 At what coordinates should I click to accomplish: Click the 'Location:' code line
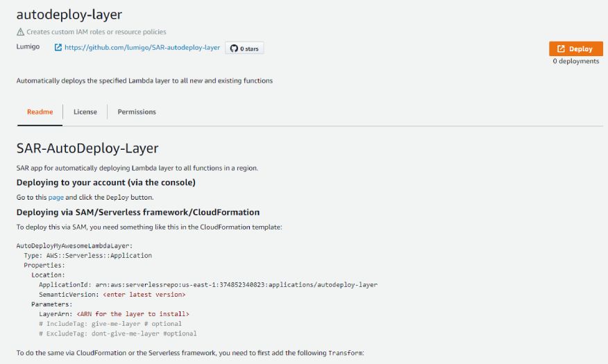(x=48, y=275)
